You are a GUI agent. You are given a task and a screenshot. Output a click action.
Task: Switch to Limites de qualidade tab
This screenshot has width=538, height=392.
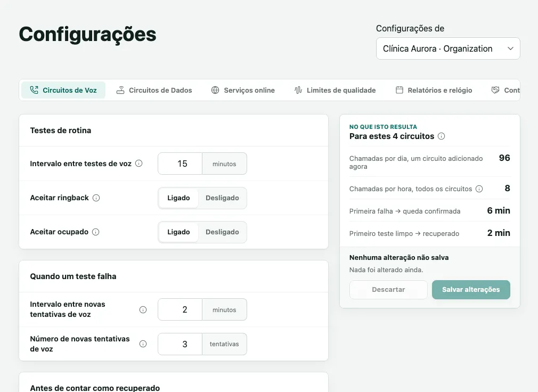(335, 90)
